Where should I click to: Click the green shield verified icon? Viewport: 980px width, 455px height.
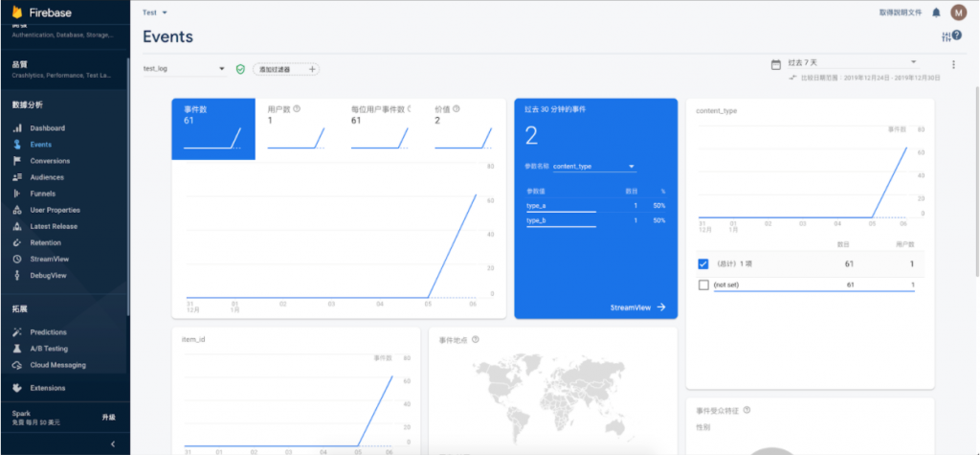(x=240, y=69)
